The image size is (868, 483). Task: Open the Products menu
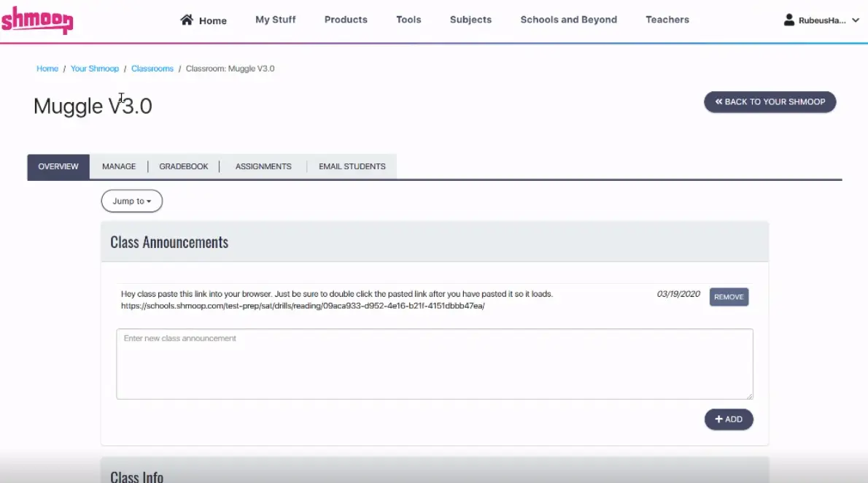[346, 20]
